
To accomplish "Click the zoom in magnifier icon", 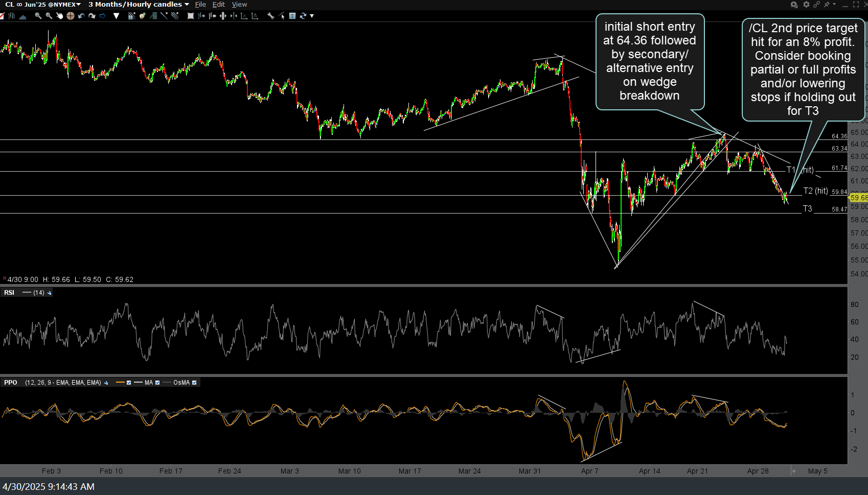I will pyautogui.click(x=38, y=16).
